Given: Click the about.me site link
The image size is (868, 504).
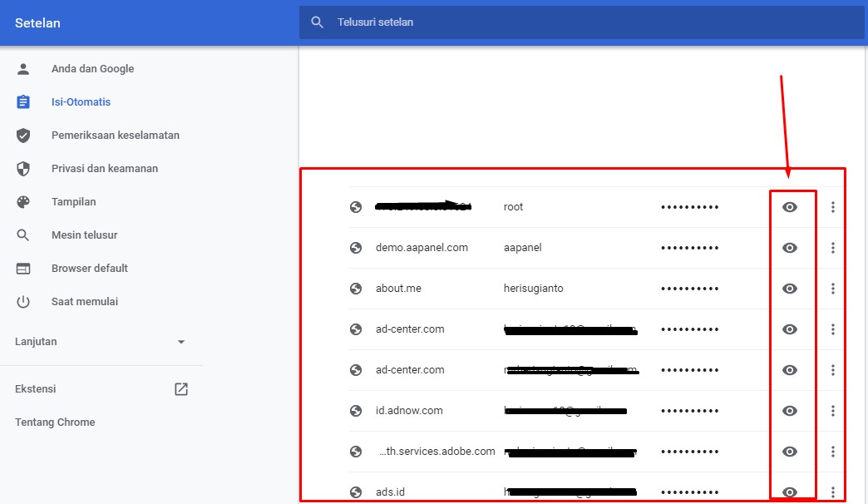Looking at the screenshot, I should click(x=398, y=289).
